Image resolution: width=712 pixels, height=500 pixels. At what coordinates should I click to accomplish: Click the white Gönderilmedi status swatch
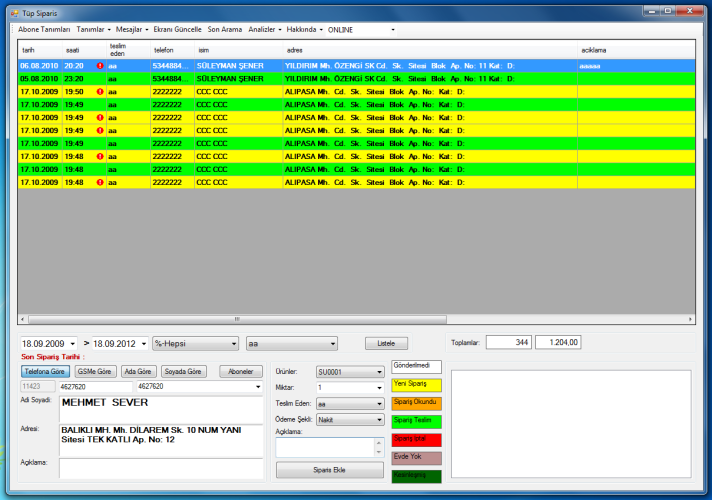tap(416, 367)
